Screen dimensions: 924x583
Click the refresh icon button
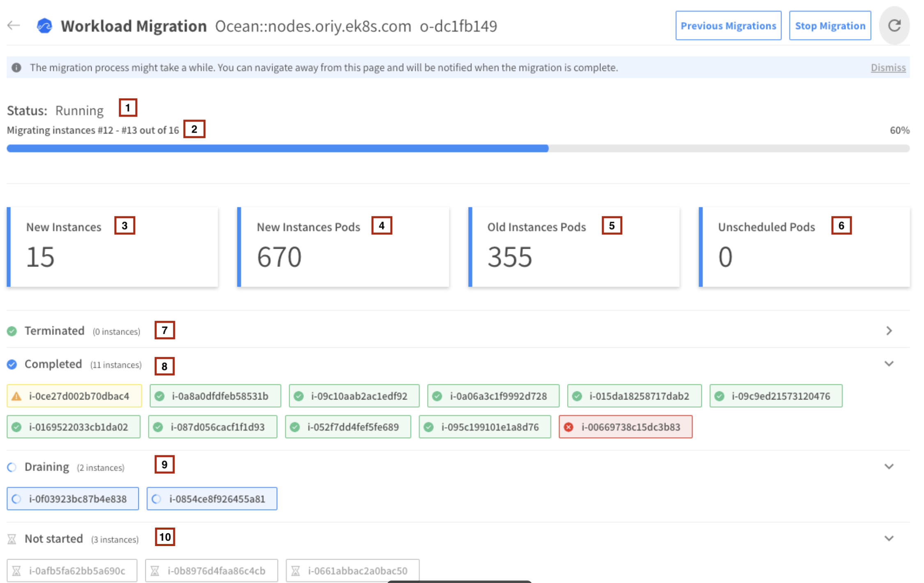pos(894,25)
